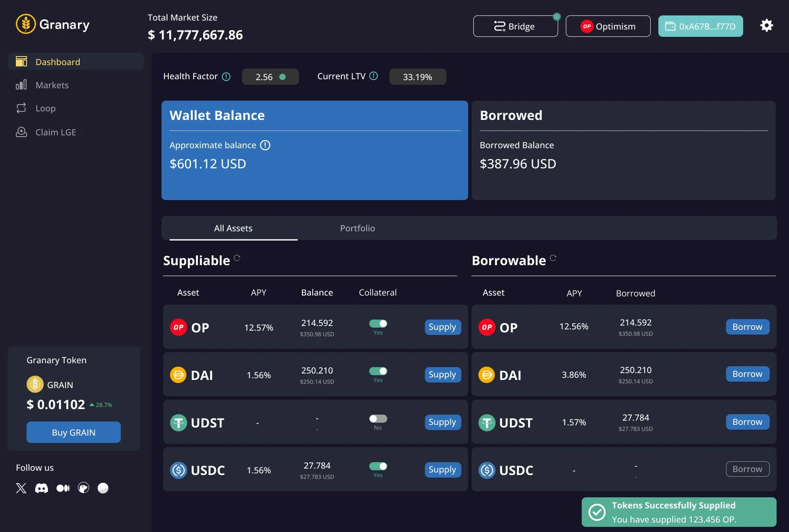This screenshot has width=789, height=532.
Task: Click the Collateral column header
Action: pos(378,292)
